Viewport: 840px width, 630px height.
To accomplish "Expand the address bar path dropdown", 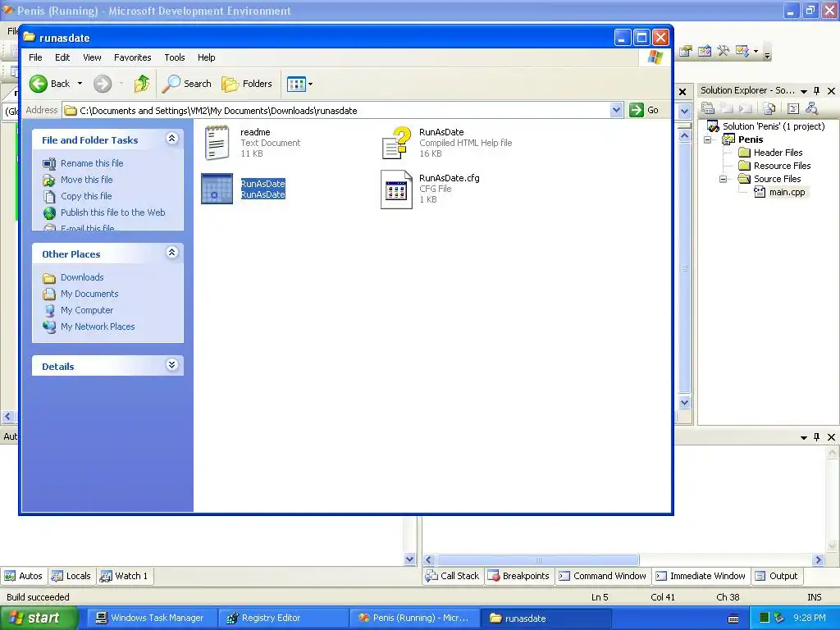I will coord(616,110).
